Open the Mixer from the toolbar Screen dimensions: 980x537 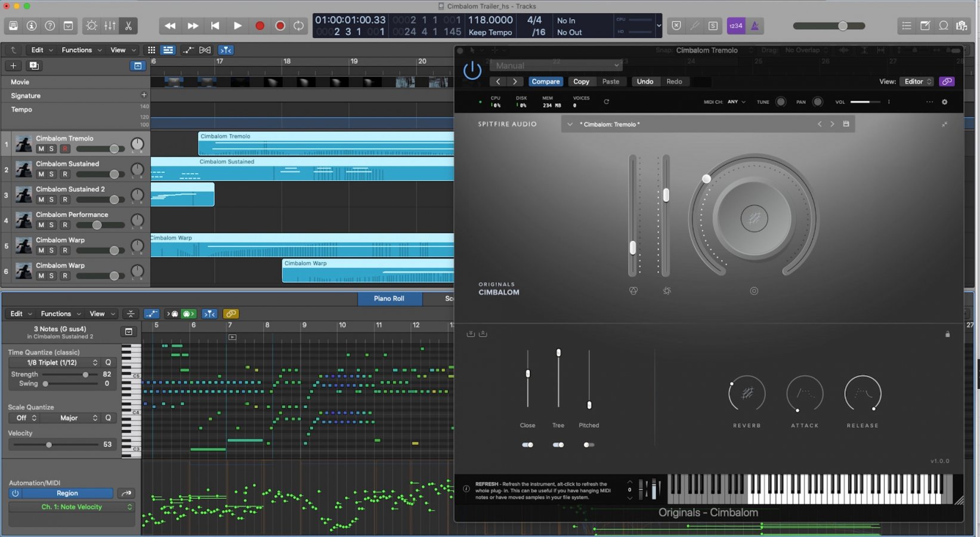tap(110, 26)
